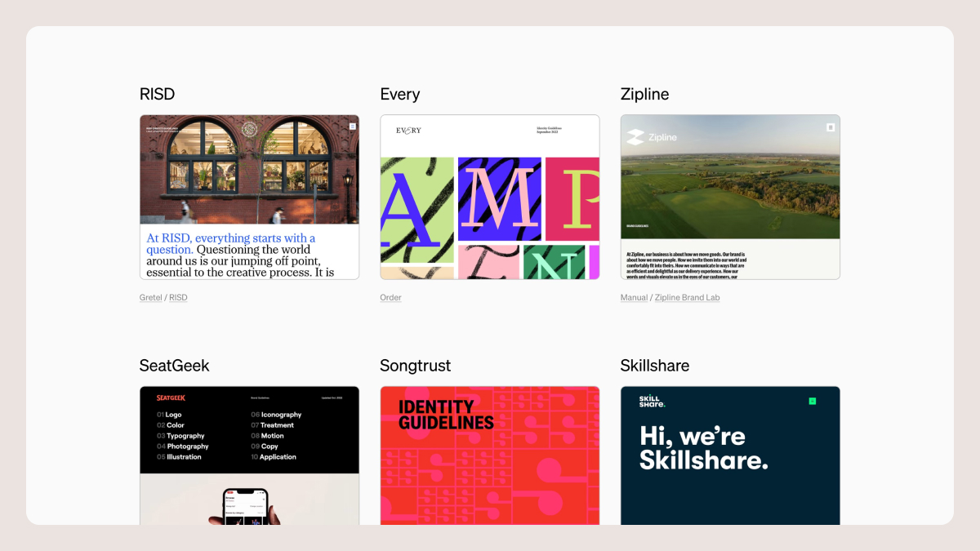Click the Skillshare heading
This screenshot has height=551, width=980.
coord(655,366)
